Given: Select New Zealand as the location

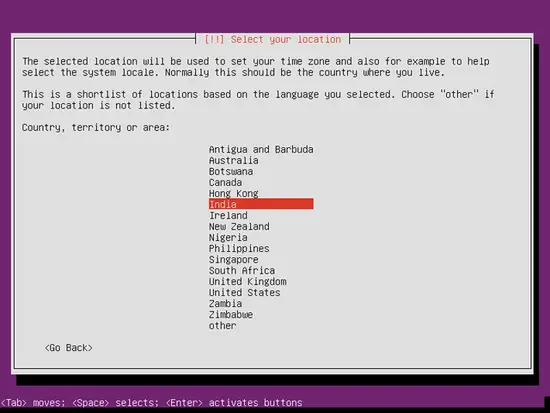Looking at the screenshot, I should click(239, 226).
